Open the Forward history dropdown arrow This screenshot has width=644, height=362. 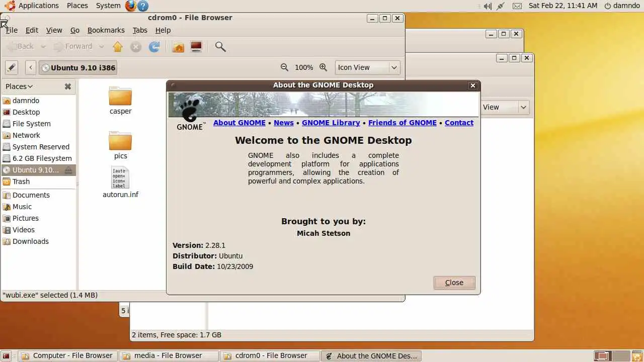point(102,47)
